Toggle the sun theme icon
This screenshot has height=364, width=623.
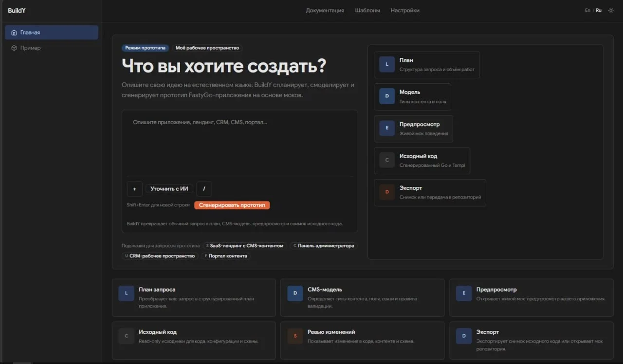point(611,10)
